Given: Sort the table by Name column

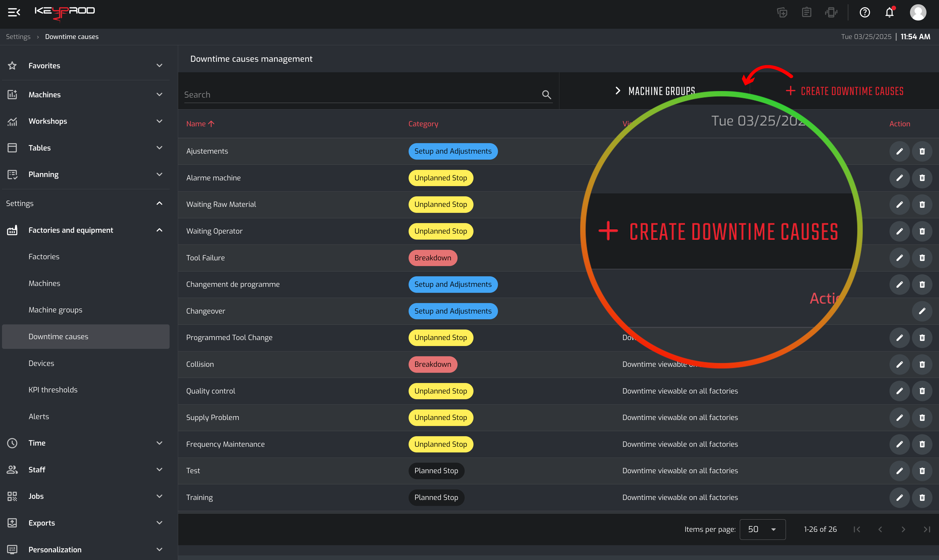Looking at the screenshot, I should [x=200, y=124].
